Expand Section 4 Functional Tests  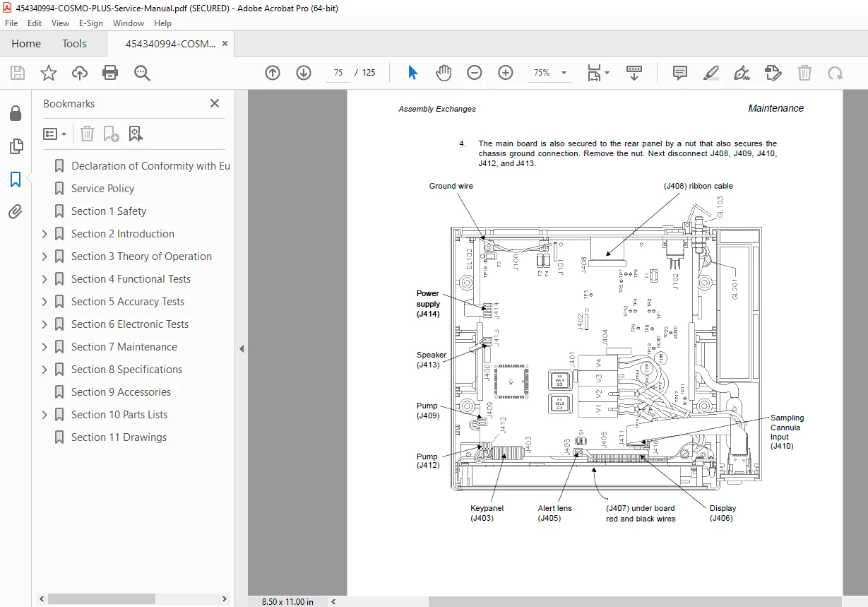pyautogui.click(x=44, y=279)
